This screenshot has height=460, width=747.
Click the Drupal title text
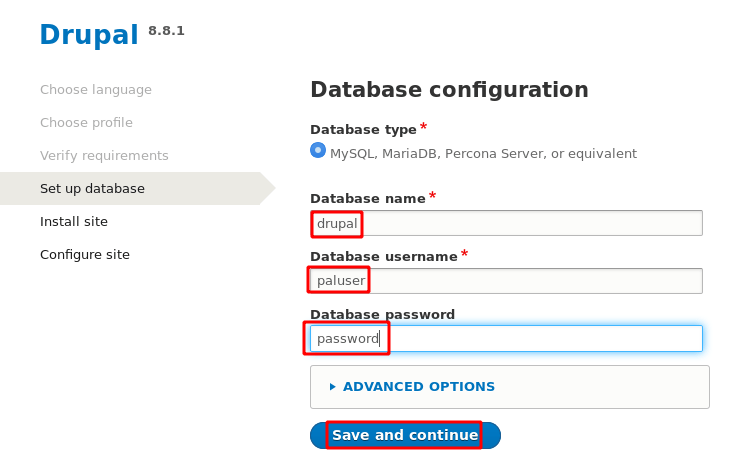tap(89, 35)
